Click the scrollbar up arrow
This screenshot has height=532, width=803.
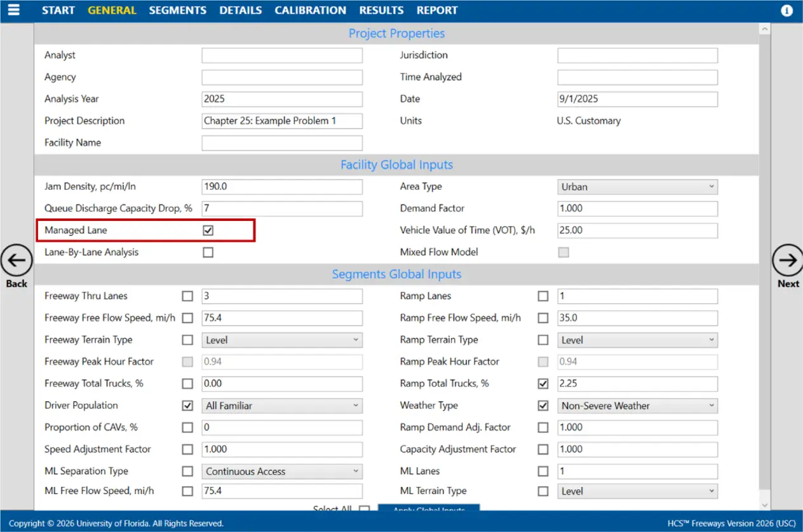click(764, 29)
